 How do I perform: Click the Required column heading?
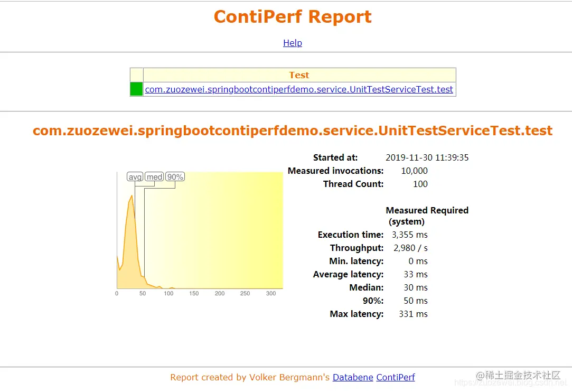pyautogui.click(x=449, y=211)
